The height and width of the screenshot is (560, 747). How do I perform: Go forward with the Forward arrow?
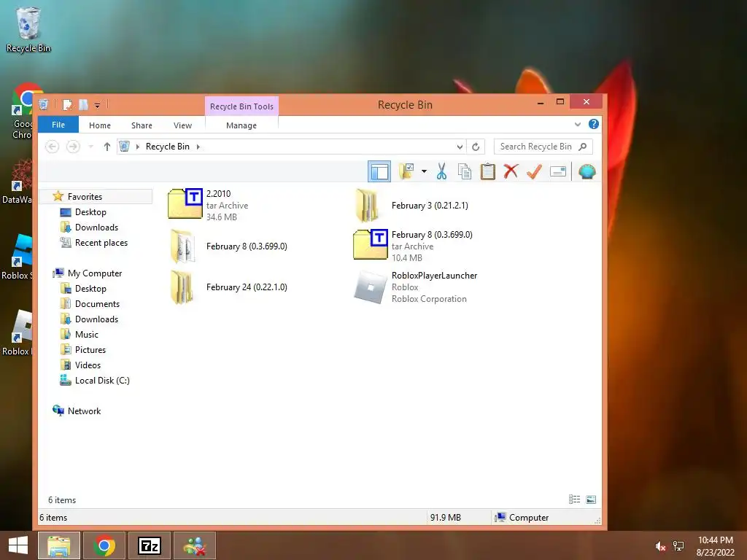73,147
